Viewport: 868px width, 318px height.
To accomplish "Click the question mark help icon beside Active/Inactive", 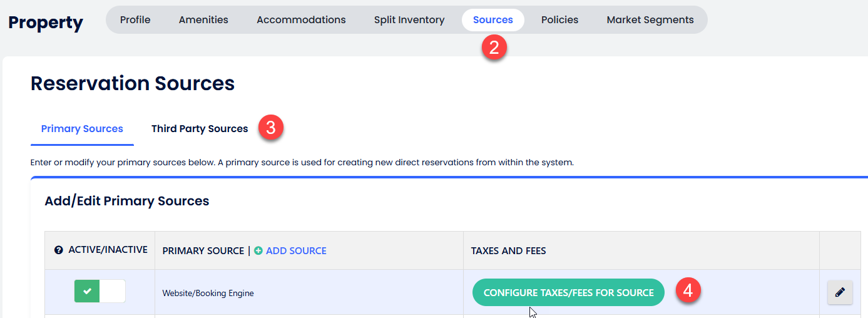I will [59, 250].
